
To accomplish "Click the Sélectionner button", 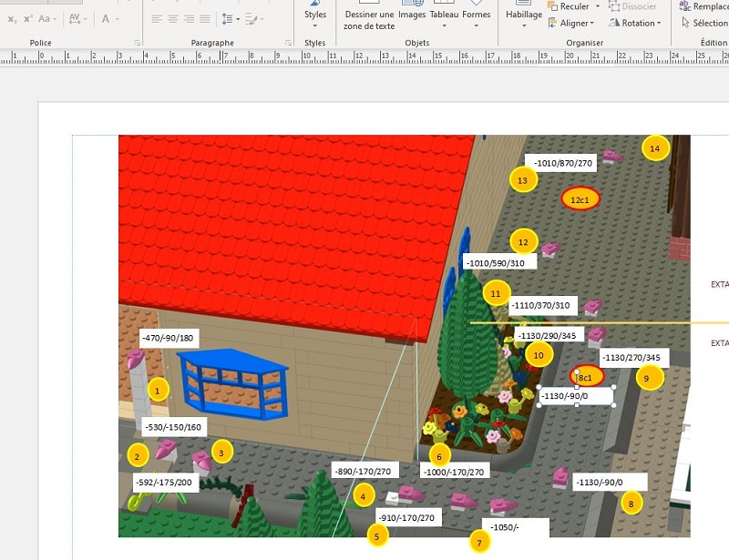I will coord(704,23).
